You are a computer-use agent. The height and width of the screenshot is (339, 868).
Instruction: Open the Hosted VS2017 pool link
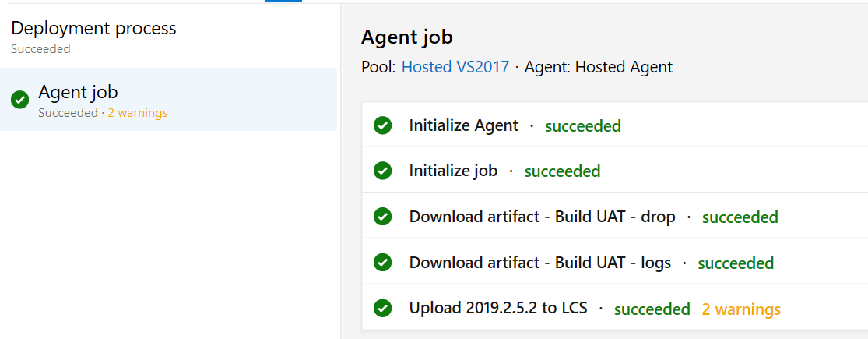455,67
